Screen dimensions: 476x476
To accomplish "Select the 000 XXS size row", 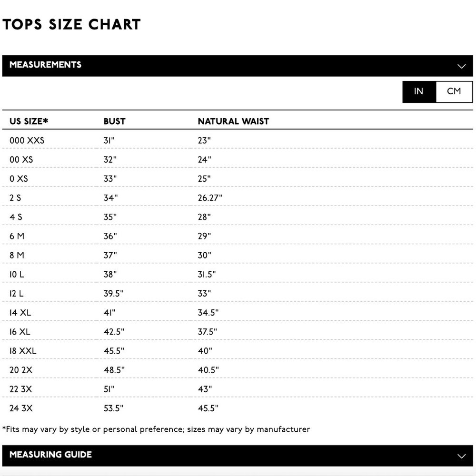I will point(238,139).
